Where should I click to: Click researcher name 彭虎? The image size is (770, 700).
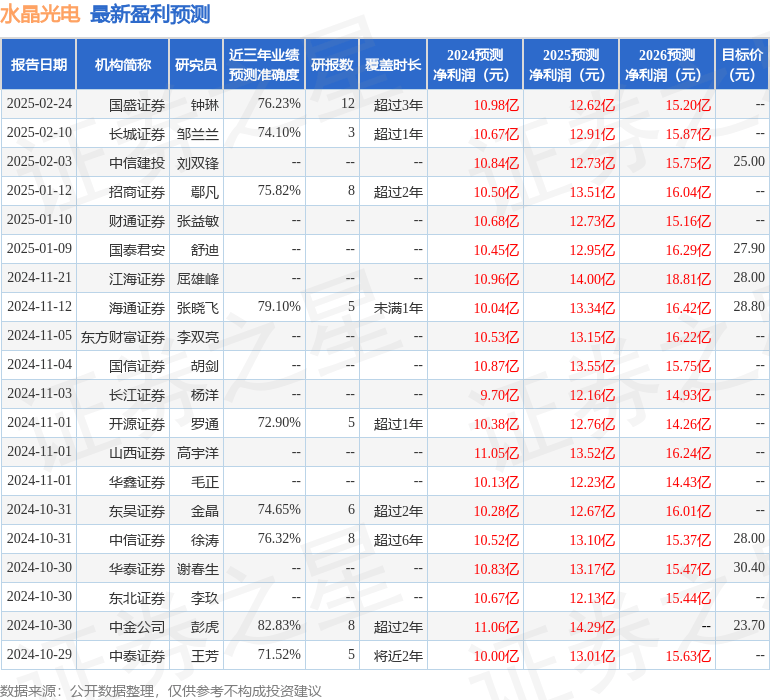(x=205, y=626)
